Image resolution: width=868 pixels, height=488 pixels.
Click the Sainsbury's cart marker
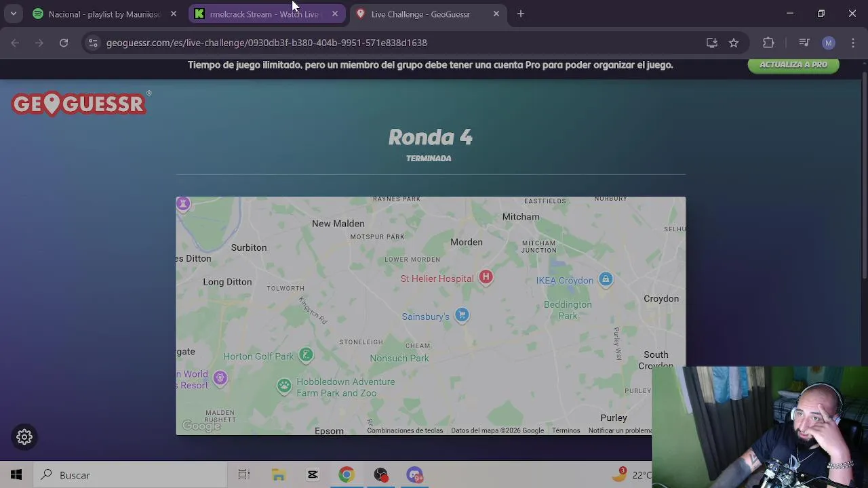click(462, 315)
